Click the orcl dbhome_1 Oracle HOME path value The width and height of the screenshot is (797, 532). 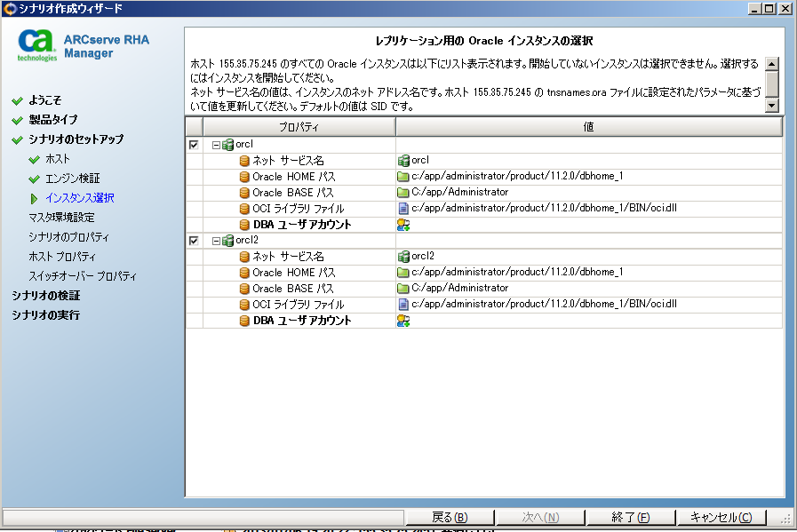pos(517,176)
